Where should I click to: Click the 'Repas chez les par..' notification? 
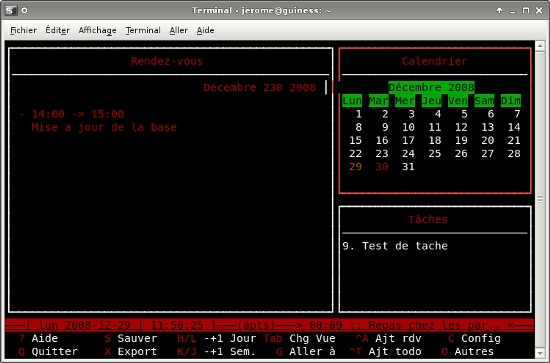(434, 325)
